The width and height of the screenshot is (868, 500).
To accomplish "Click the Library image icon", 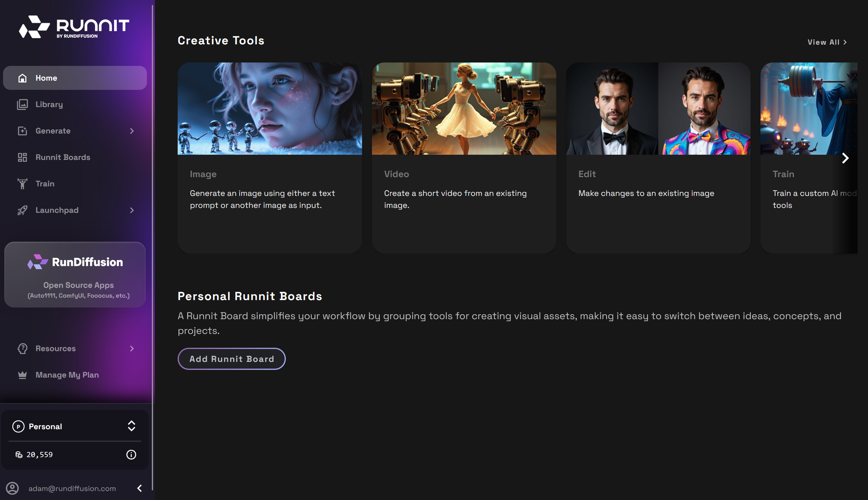I will click(x=23, y=105).
